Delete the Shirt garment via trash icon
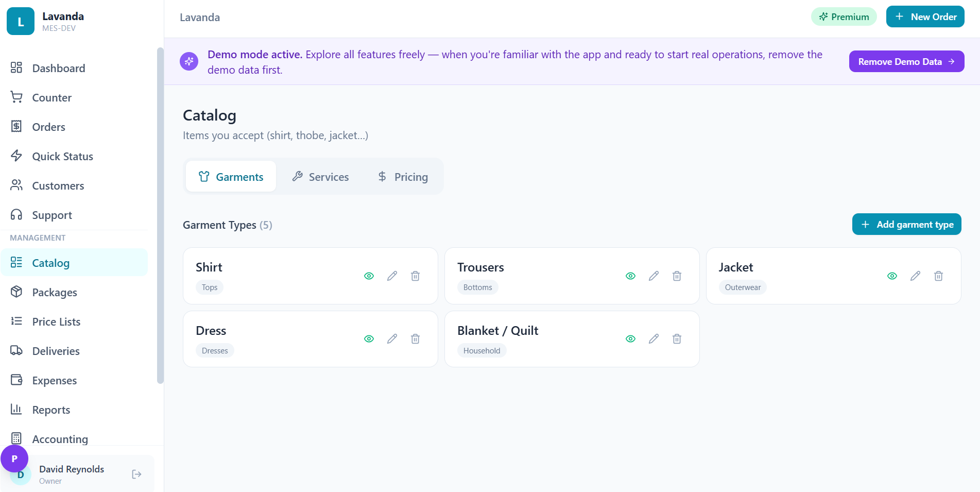Screen dimensions: 980x492 pyautogui.click(x=415, y=276)
